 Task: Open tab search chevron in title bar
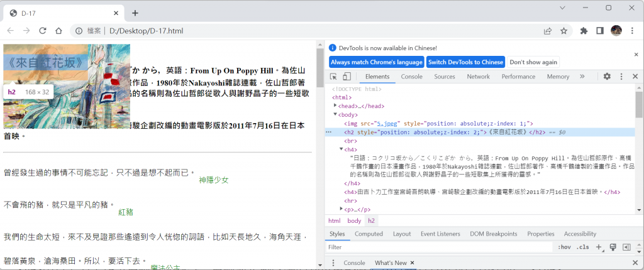click(563, 8)
